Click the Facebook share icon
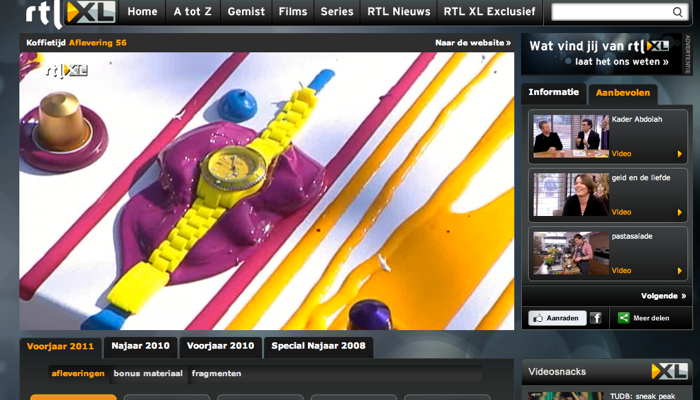This screenshot has height=400, width=700. tap(596, 318)
